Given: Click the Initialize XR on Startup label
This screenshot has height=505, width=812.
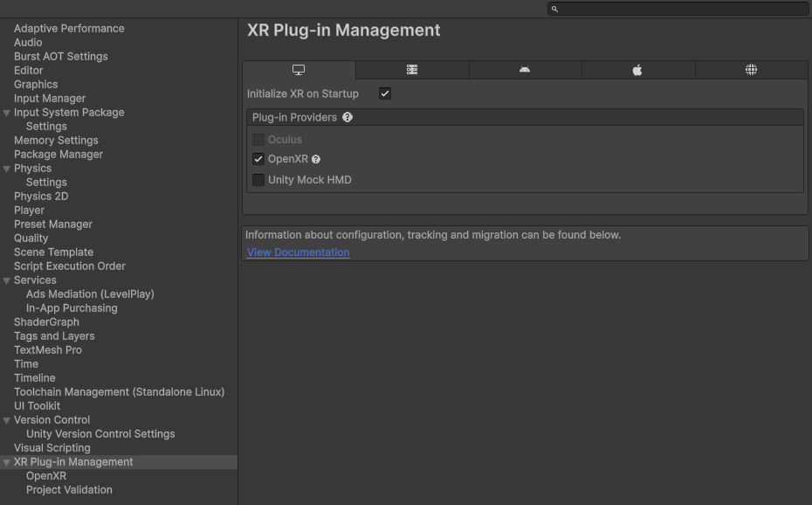Looking at the screenshot, I should tap(303, 93).
